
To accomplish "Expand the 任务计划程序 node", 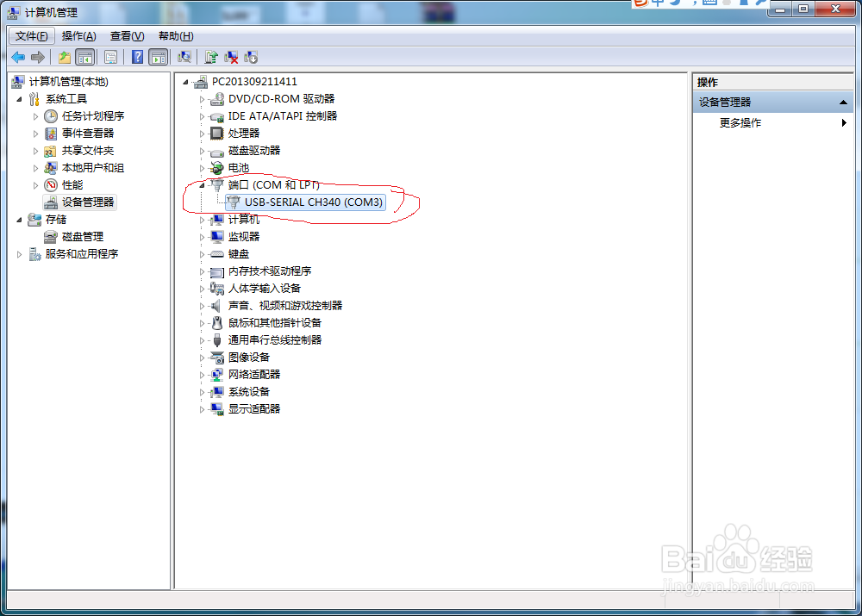I will pos(35,116).
